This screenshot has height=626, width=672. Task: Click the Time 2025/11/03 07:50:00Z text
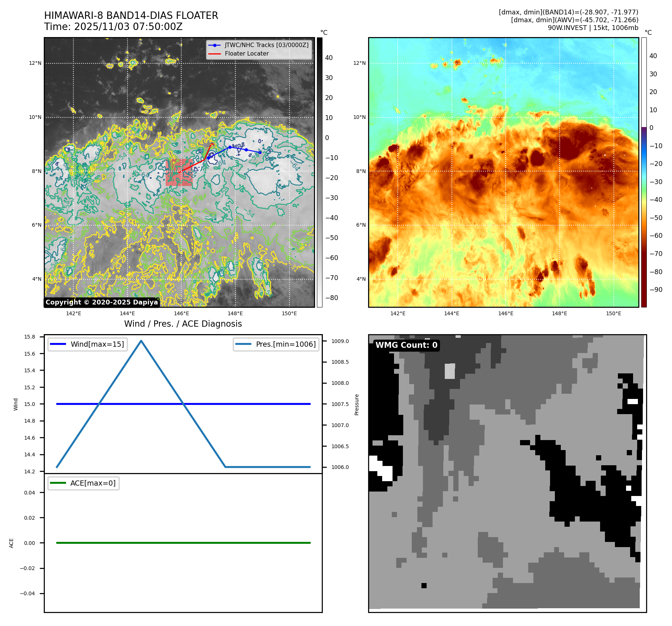pos(113,27)
